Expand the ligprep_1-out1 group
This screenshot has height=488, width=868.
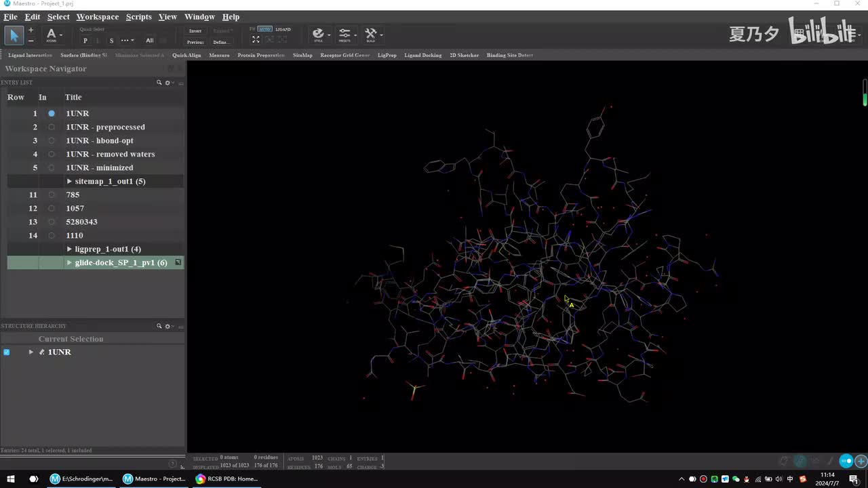coord(69,249)
